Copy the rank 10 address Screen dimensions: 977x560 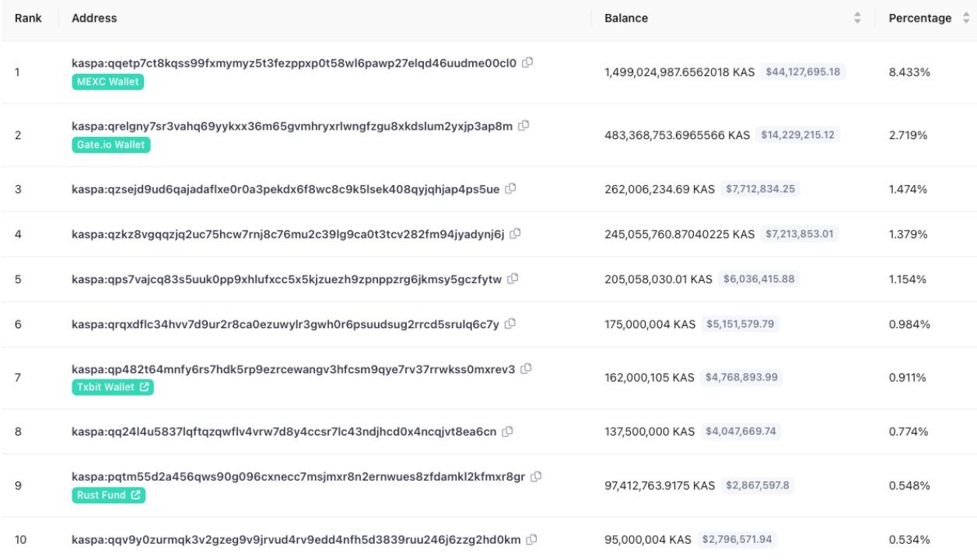coord(532,539)
